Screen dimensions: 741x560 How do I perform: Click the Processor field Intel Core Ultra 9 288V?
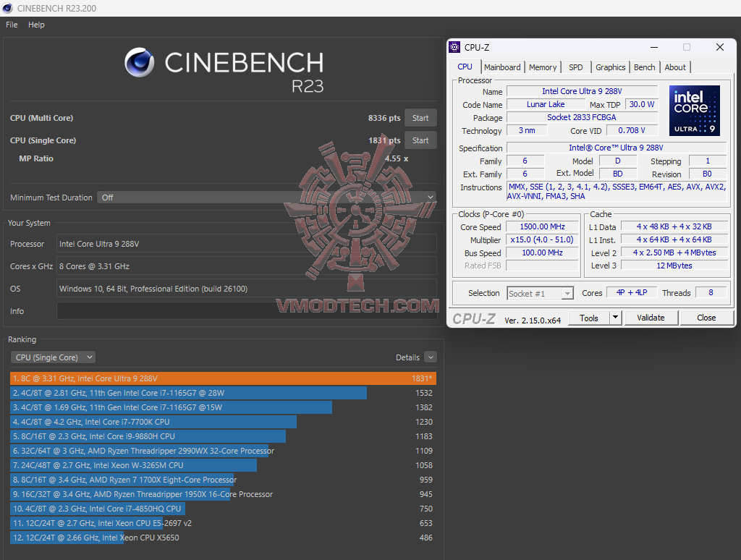click(247, 244)
